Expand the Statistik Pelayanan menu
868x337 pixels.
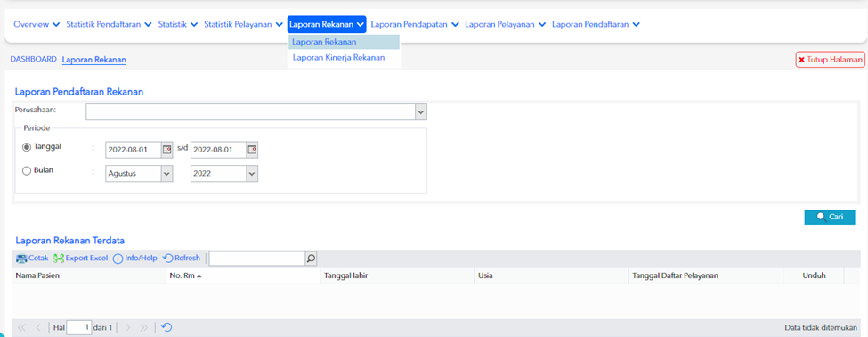click(x=244, y=24)
